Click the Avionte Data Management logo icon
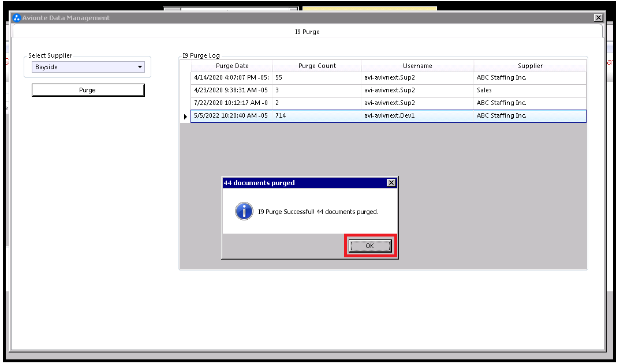 click(17, 18)
